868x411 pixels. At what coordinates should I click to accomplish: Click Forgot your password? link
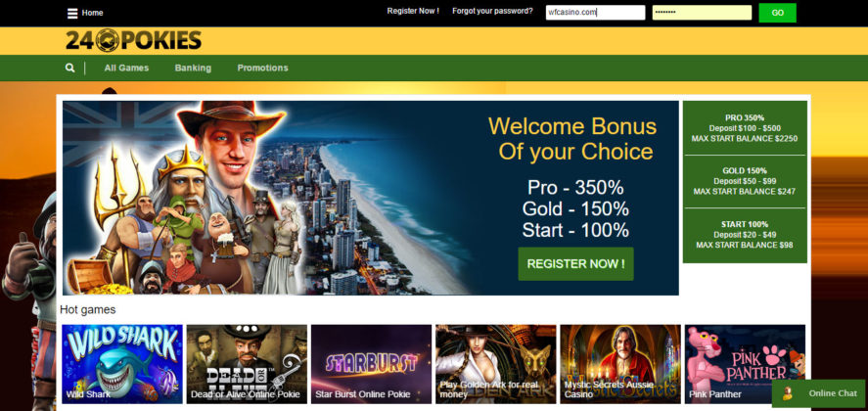pyautogui.click(x=492, y=11)
